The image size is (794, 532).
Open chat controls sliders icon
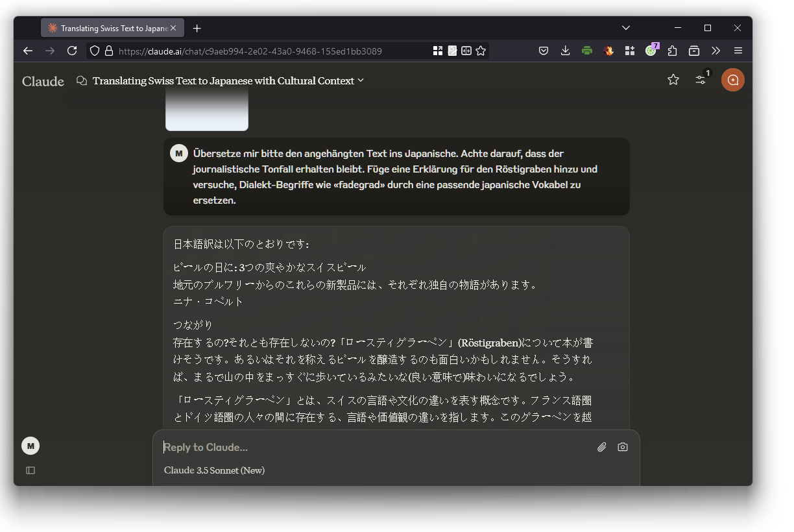pyautogui.click(x=701, y=80)
